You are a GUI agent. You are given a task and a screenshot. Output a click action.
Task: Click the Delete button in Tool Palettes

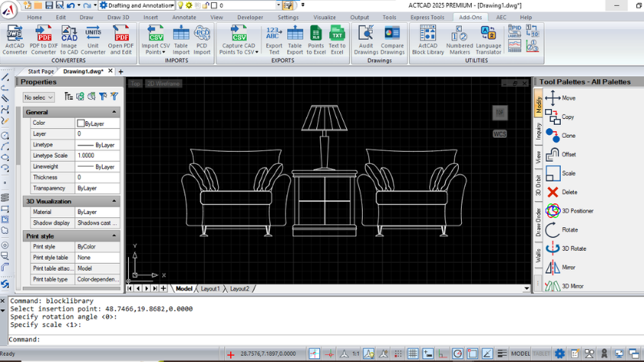coord(562,192)
